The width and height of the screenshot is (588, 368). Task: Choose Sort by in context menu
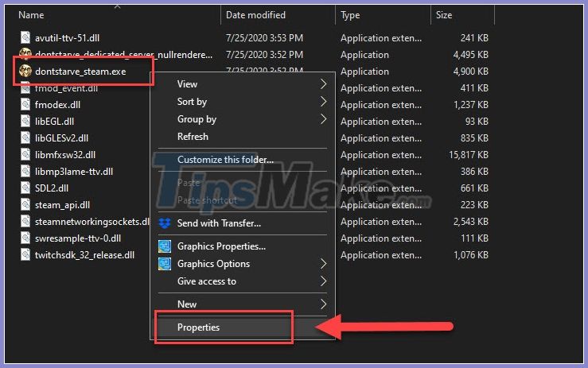[242, 101]
